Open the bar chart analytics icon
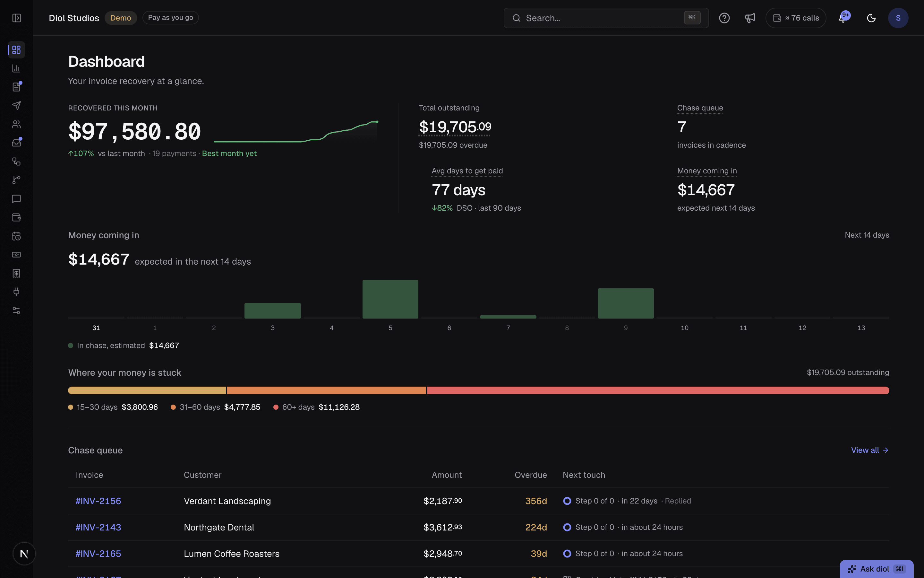This screenshot has height=578, width=924. [16, 68]
